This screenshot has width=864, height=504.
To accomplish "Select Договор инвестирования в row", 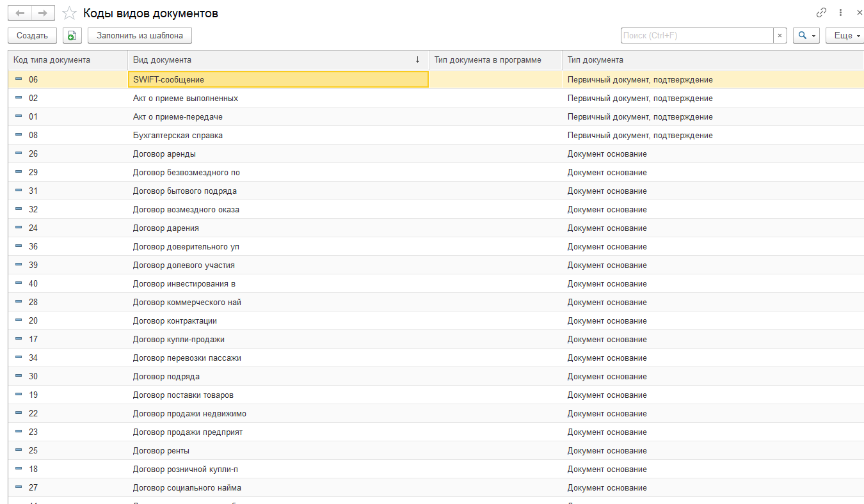I will 436,283.
